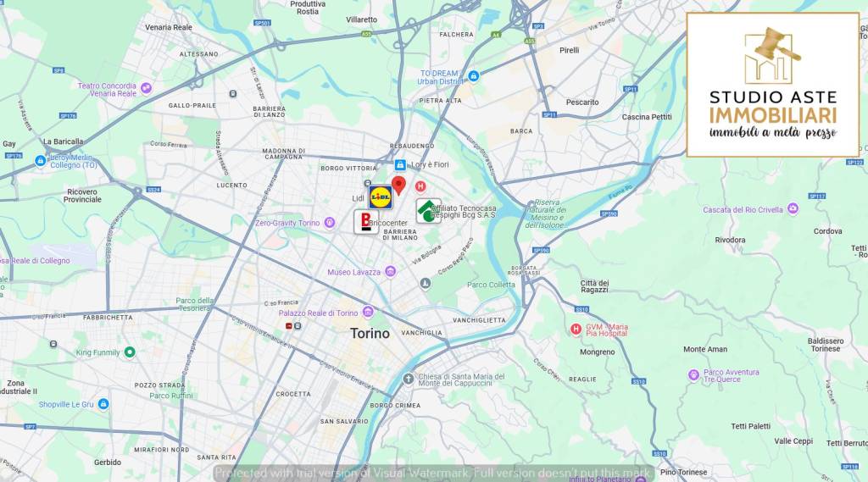Select the Leroy Merlin Collegno shopping icon

click(x=41, y=161)
